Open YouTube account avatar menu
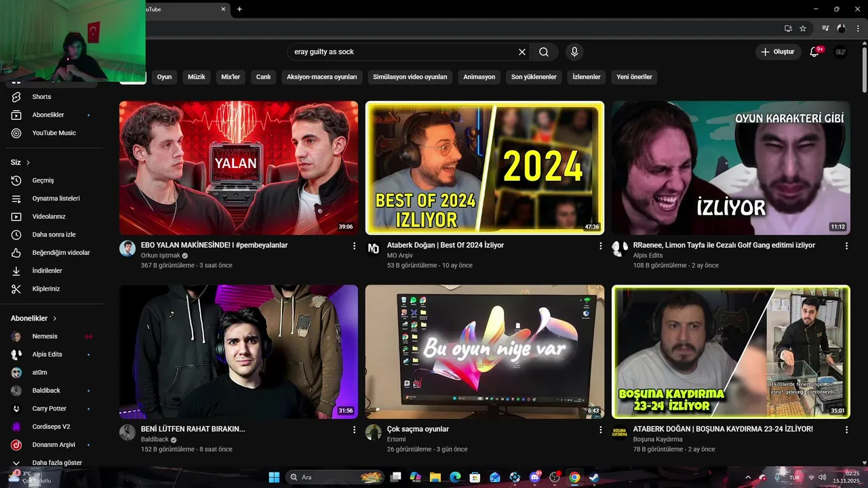The width and height of the screenshot is (868, 488). pos(841,52)
